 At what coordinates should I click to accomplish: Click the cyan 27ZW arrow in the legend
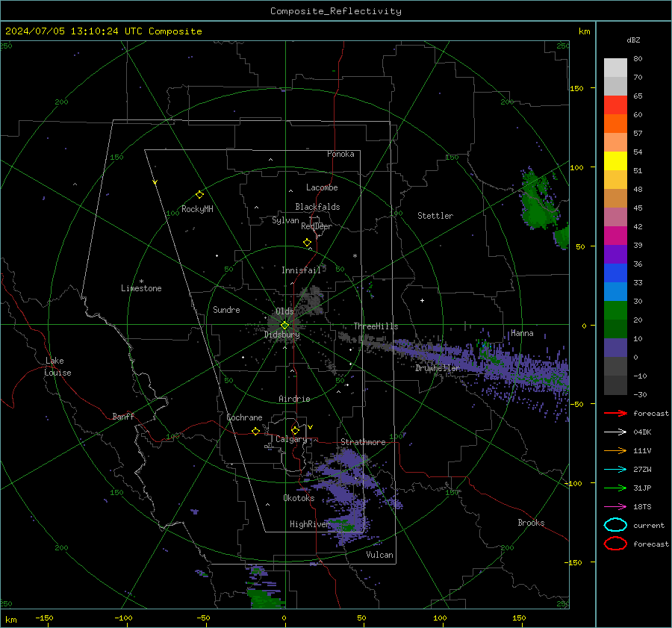pos(615,470)
